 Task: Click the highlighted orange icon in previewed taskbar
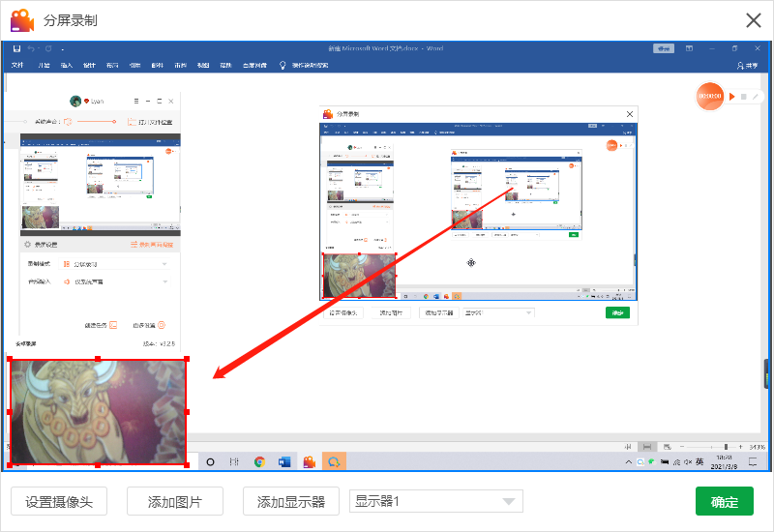point(334,462)
